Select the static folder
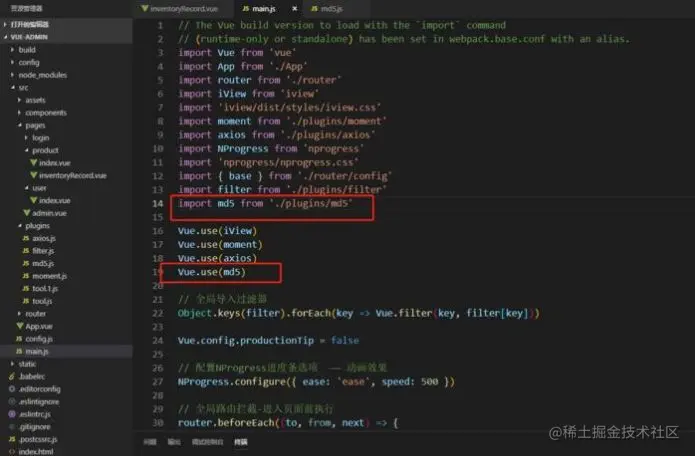Viewport: 695px width, 456px height. pyautogui.click(x=27, y=364)
